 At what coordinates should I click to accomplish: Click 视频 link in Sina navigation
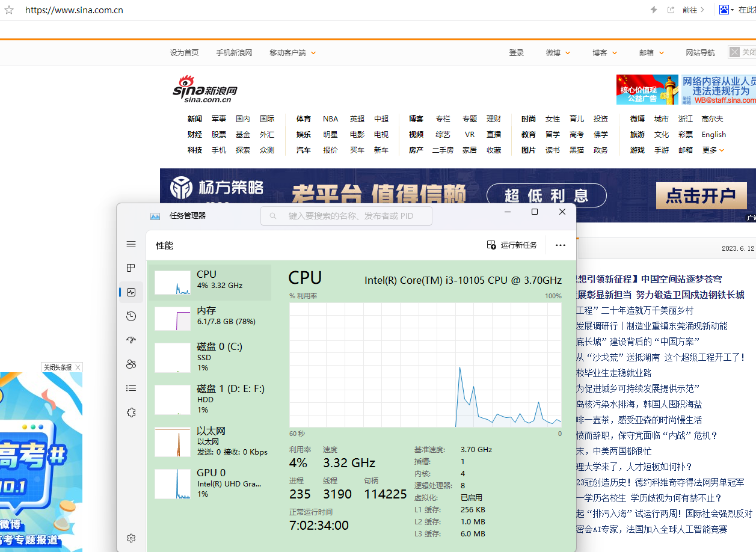click(x=416, y=135)
